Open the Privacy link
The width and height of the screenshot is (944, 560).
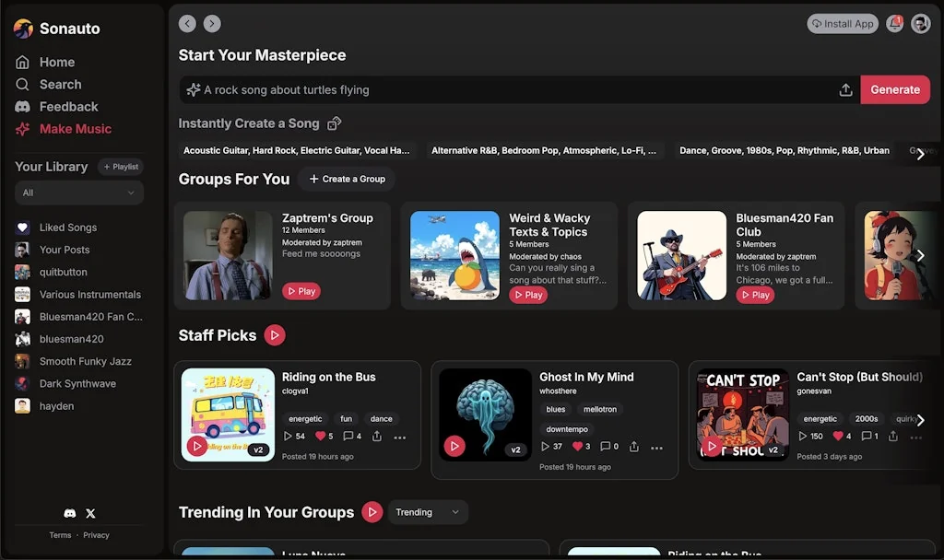pos(95,534)
